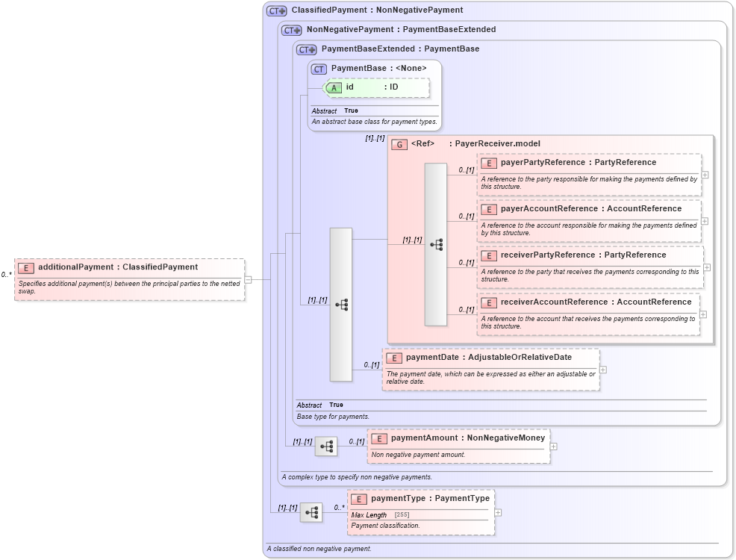The image size is (736, 560).
Task: Click the sequence compositor icon beside paymentAmount
Action: pyautogui.click(x=326, y=446)
